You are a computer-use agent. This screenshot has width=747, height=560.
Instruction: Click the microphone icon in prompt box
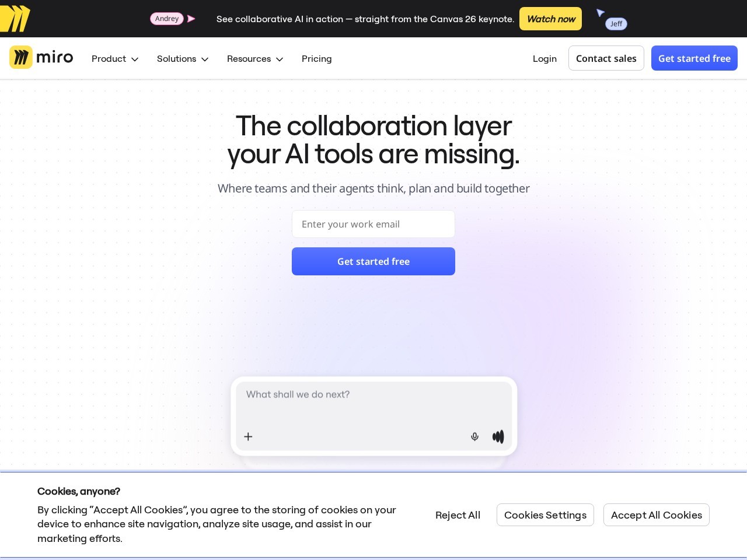tap(474, 436)
